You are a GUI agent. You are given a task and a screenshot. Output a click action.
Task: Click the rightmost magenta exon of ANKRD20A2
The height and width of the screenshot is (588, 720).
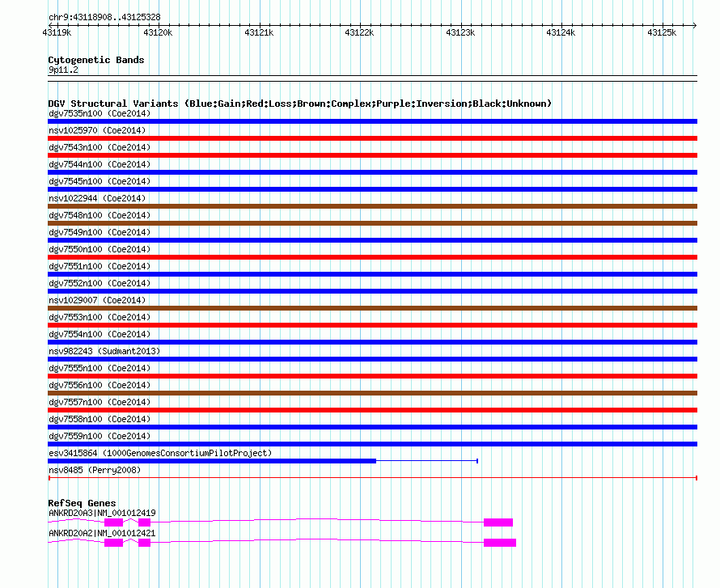point(499,543)
